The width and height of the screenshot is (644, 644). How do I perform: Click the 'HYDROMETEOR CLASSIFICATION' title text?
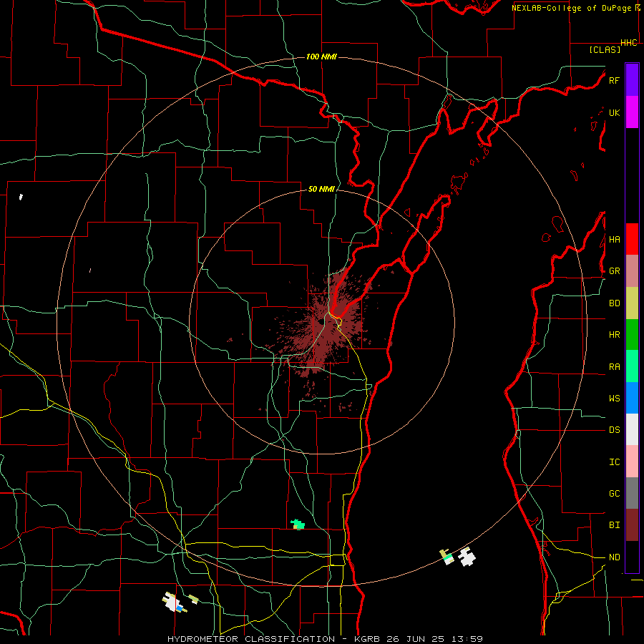coord(251,639)
